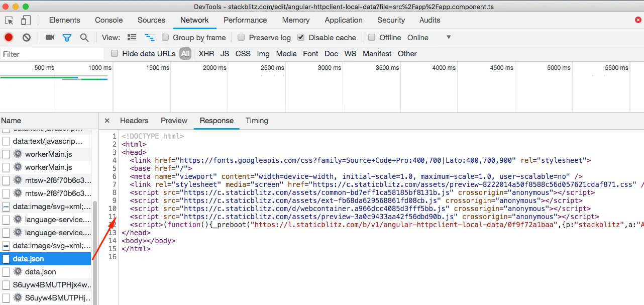This screenshot has width=644, height=305.
Task: Filter requests by XHR
Action: [x=206, y=54]
